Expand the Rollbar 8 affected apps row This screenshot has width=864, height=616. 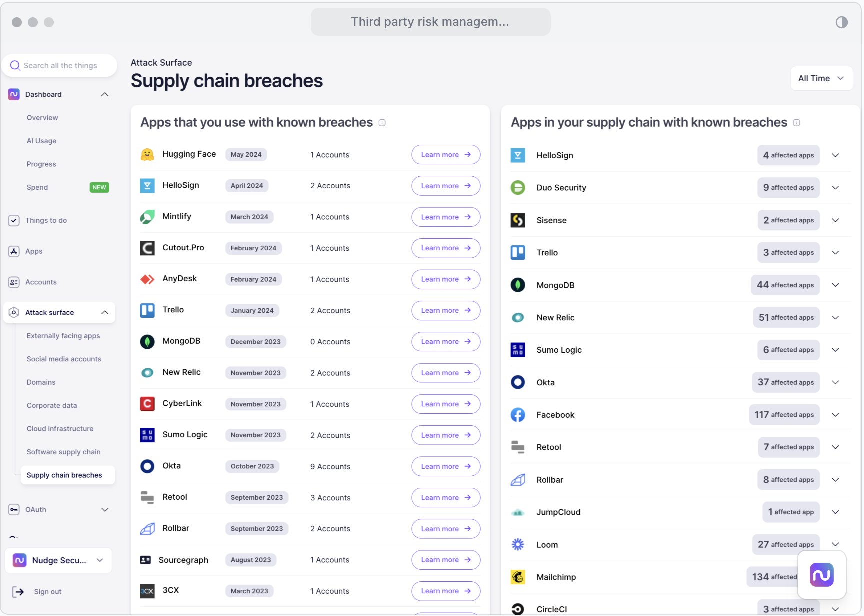[835, 480]
